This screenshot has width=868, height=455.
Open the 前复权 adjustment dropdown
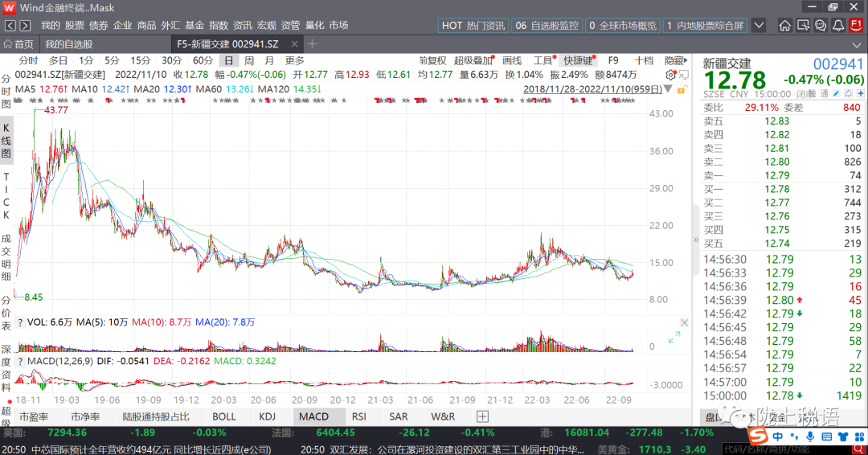432,61
